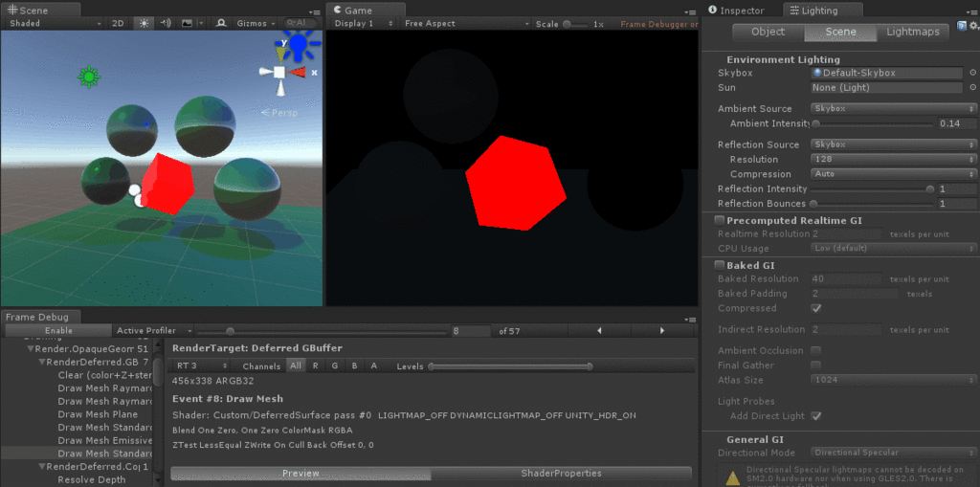Select the Lightmaps button

point(912,32)
